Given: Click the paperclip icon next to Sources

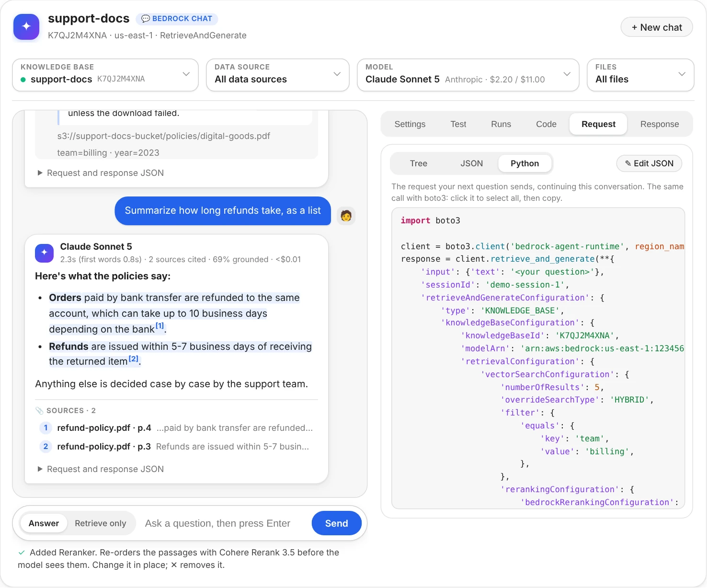Looking at the screenshot, I should (39, 411).
